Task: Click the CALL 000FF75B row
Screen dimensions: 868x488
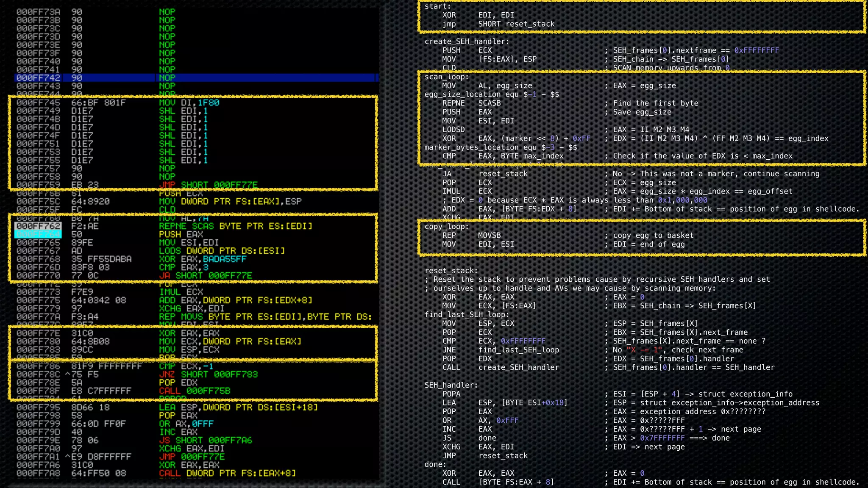Action: [x=123, y=391]
